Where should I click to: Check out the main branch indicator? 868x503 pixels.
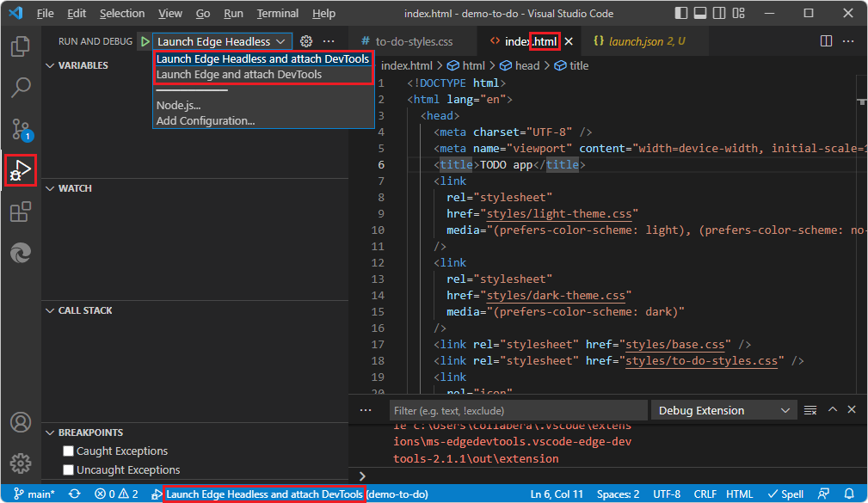click(34, 494)
